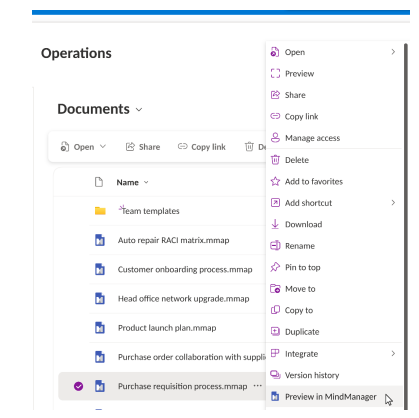Screen dimensions: 419x418
Task: Click the context menu vertical scrollbar
Action: (x=406, y=227)
